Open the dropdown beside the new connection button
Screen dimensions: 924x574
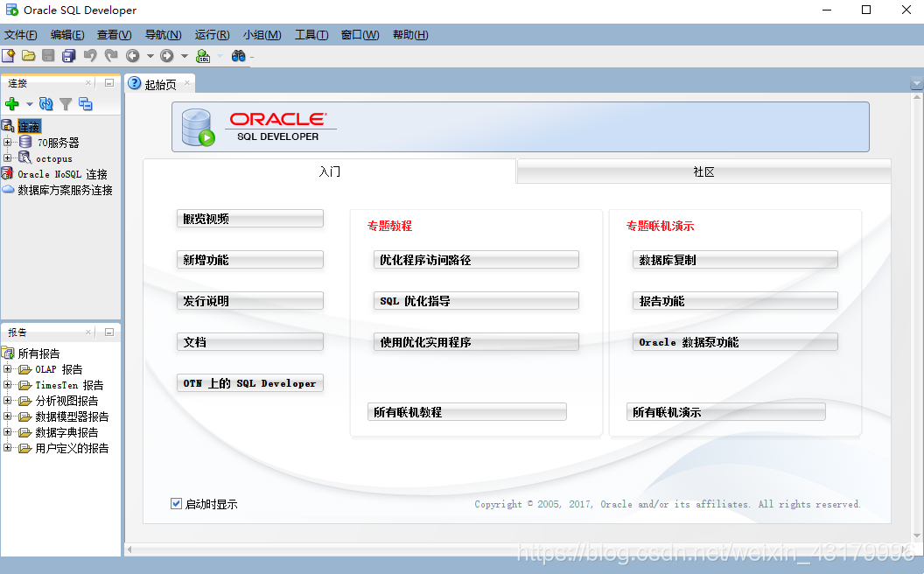[x=28, y=103]
